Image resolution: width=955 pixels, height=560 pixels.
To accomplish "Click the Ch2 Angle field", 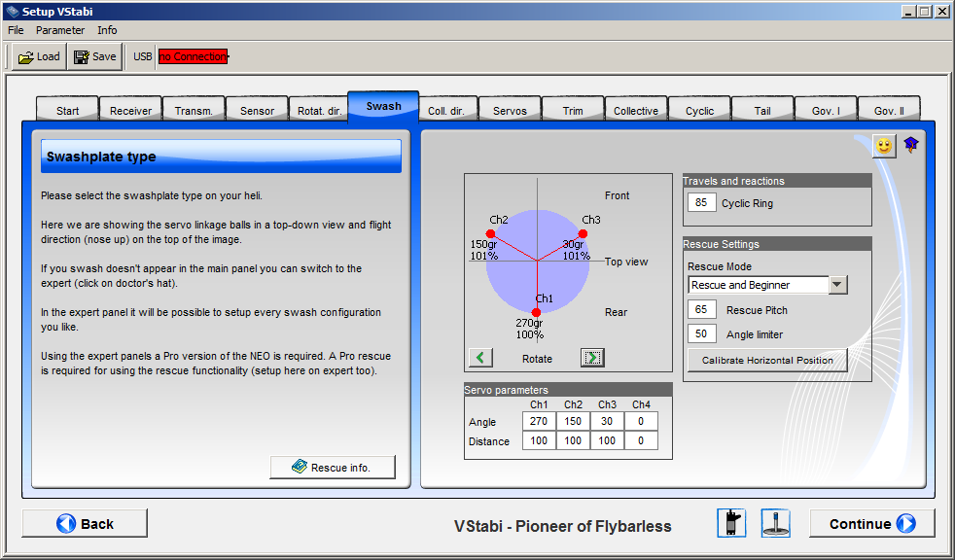I will [573, 421].
